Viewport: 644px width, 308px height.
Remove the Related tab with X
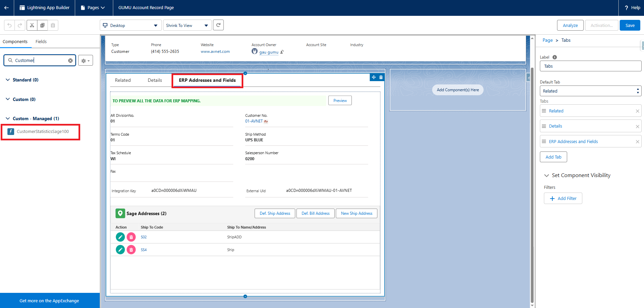pyautogui.click(x=637, y=111)
